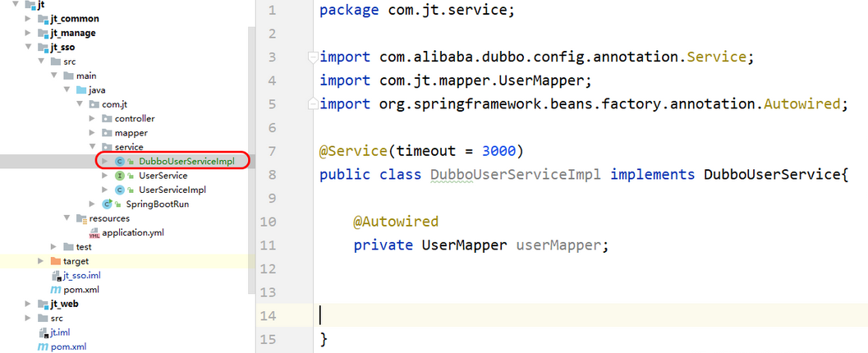This screenshot has height=353, width=868.
Task: Collapse the jt_sso module arrow
Action: [28, 48]
